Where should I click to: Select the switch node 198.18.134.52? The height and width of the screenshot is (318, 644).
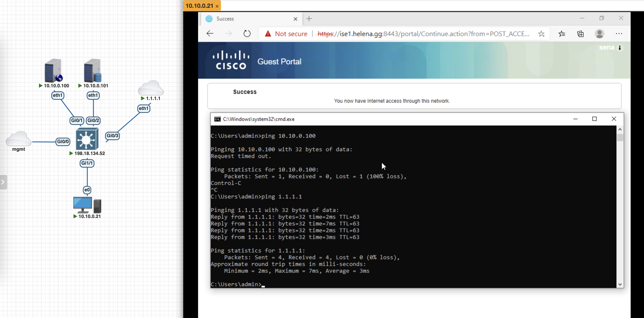click(x=87, y=138)
